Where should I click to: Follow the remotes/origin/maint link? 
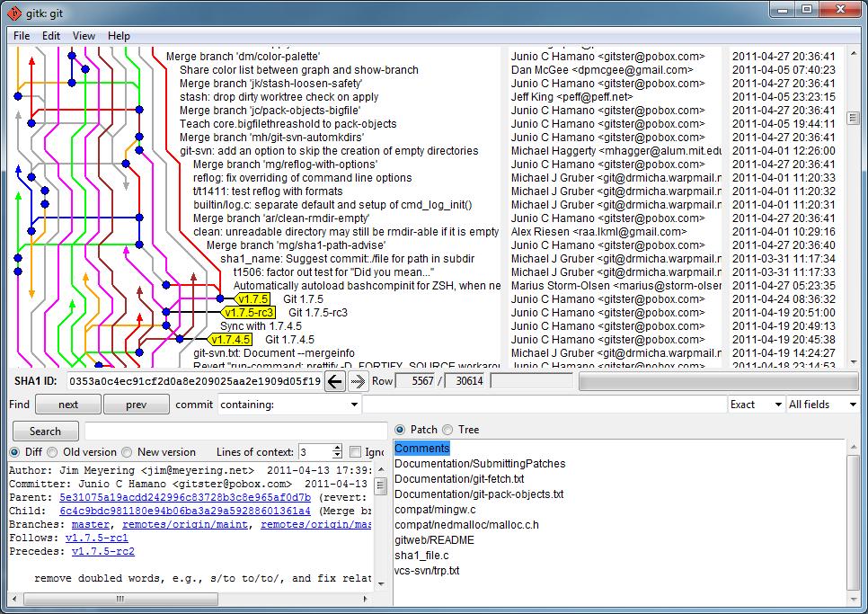[185, 524]
